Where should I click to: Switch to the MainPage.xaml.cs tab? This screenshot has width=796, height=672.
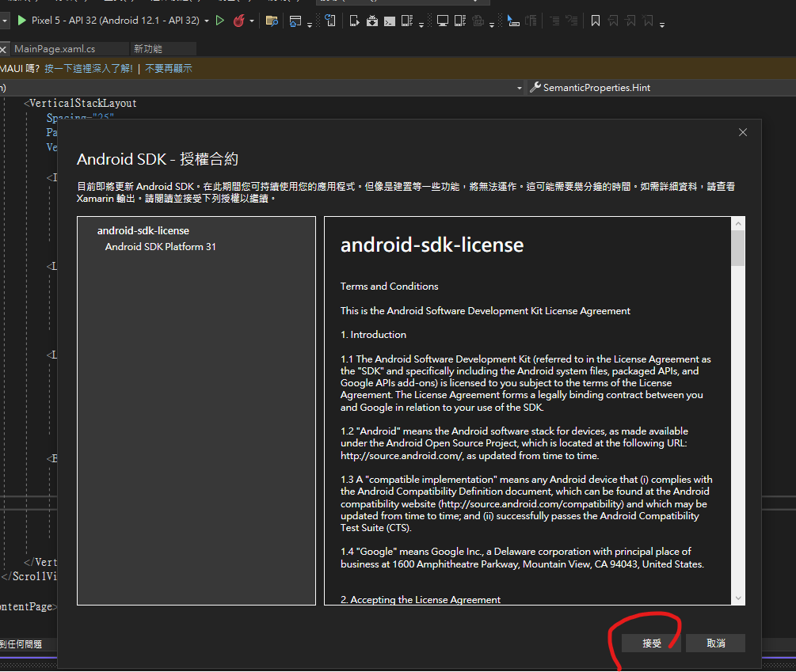pyautogui.click(x=55, y=49)
